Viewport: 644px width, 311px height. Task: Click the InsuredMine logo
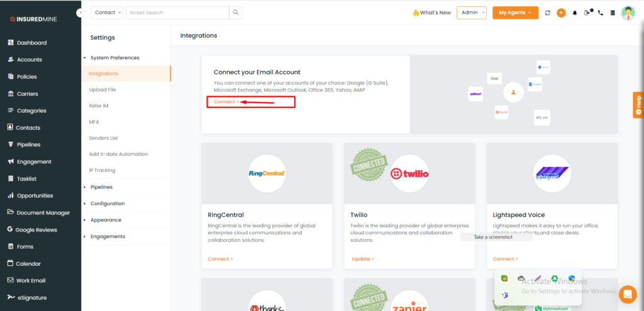pos(34,19)
